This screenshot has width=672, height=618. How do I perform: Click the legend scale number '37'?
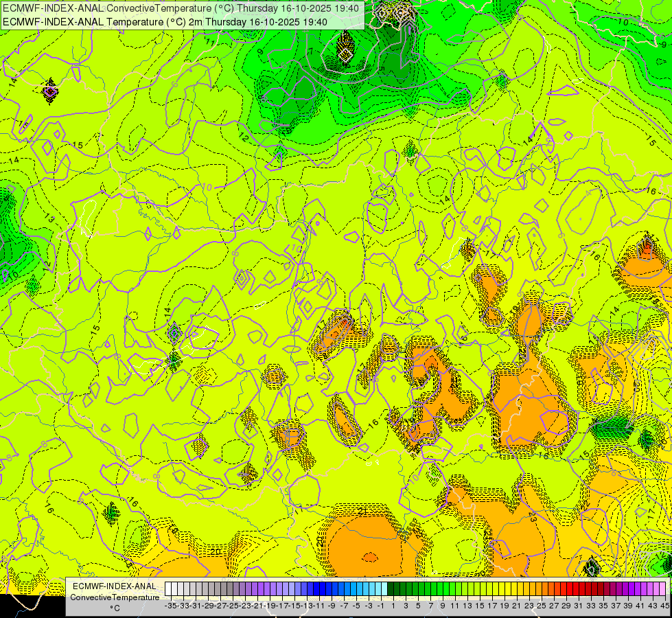[x=616, y=606]
